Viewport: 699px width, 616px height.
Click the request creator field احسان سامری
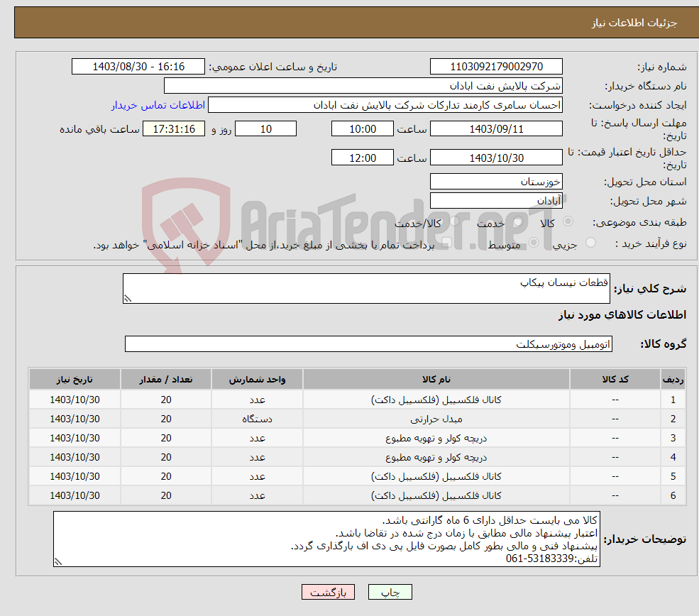coord(385,105)
